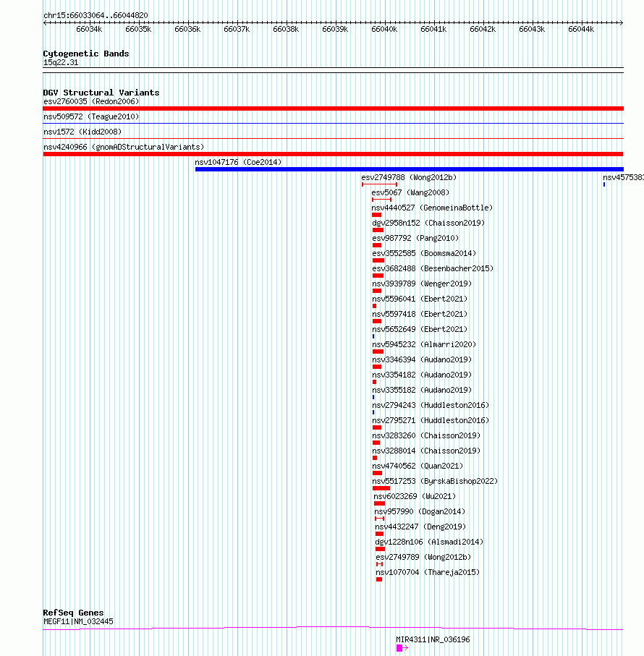Open nsv3939789 (Wenger2019) variant

(422, 284)
